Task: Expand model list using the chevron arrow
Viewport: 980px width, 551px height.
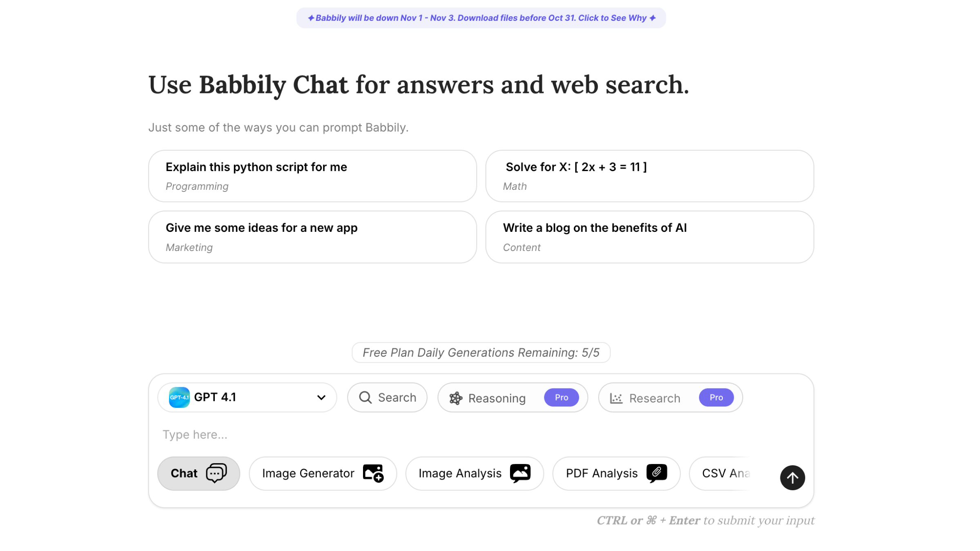Action: click(321, 398)
